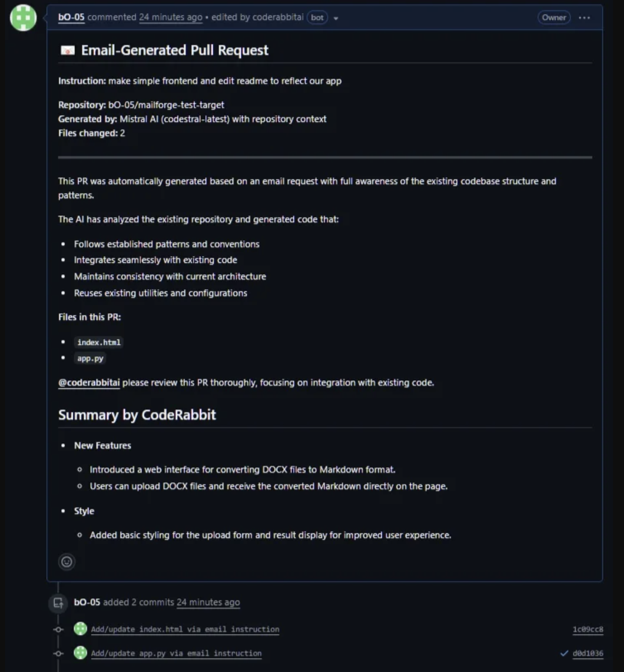Click the commits event '24 minutes ago' timestamp
The image size is (624, 672).
(208, 602)
